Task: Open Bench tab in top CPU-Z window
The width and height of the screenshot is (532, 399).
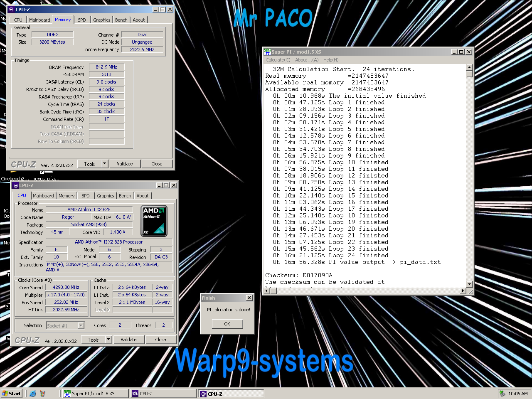Action: pos(121,20)
